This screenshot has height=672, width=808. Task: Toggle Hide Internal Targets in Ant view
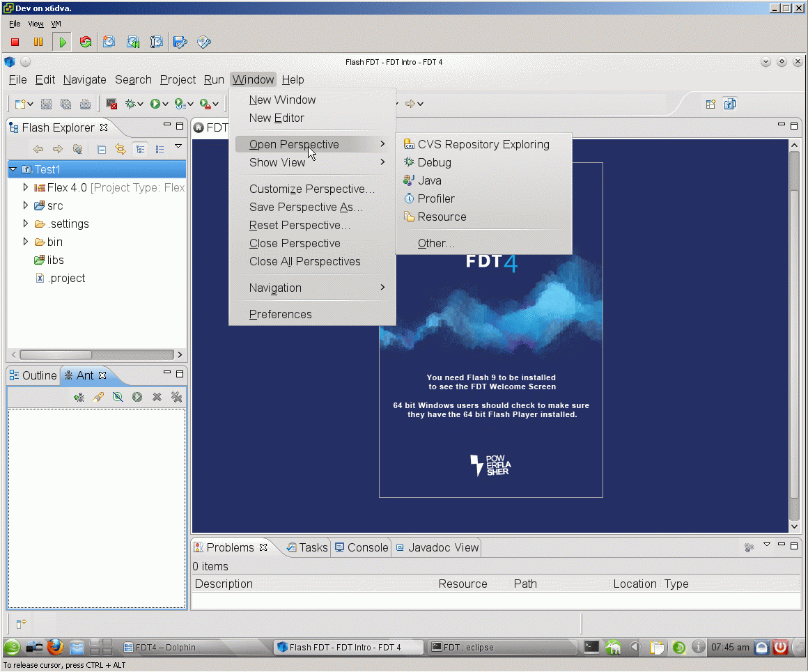point(118,398)
